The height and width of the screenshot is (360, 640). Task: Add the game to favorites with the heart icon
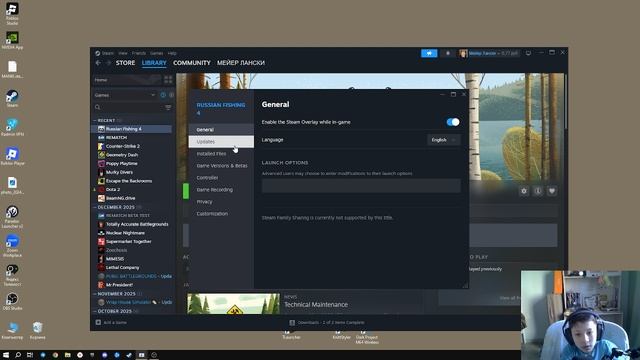pyautogui.click(x=552, y=191)
